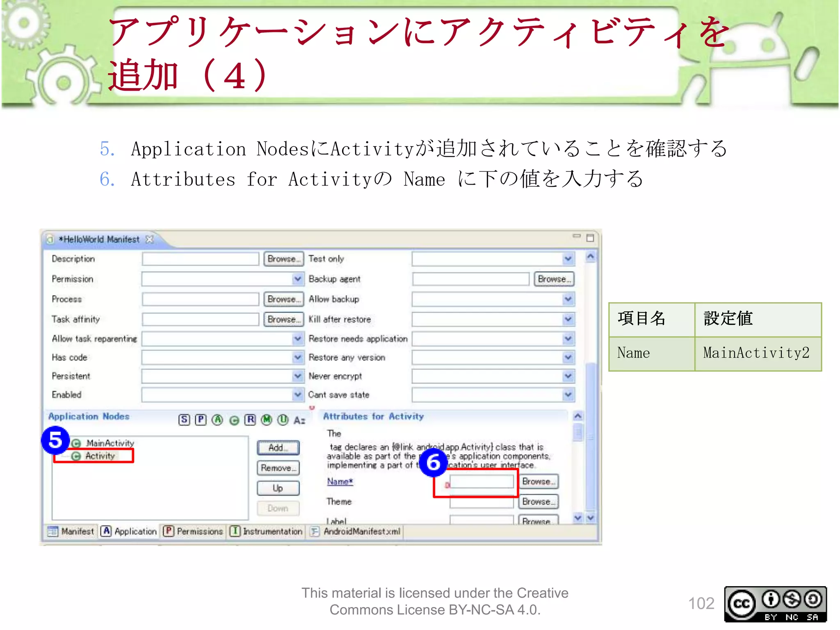The height and width of the screenshot is (630, 840).
Task: Select the *HelloWorld Manifest editor tab
Action: pyautogui.click(x=99, y=239)
